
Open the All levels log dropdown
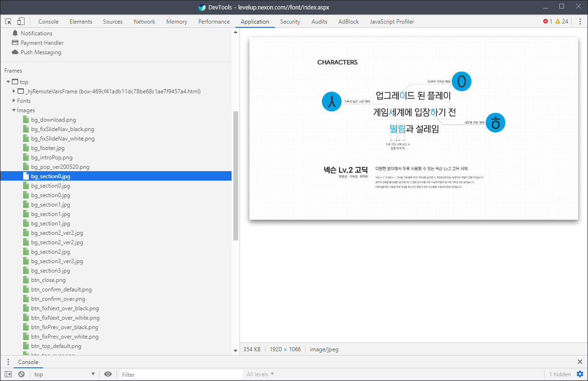[x=260, y=374]
